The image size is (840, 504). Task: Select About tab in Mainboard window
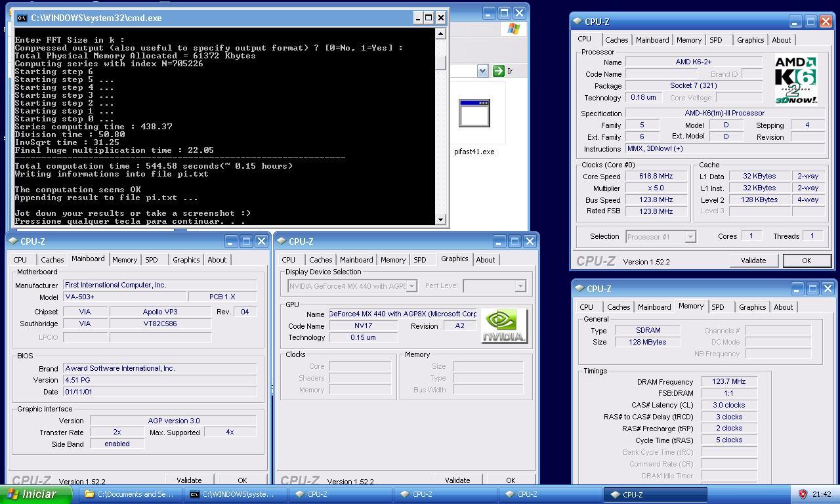217,260
